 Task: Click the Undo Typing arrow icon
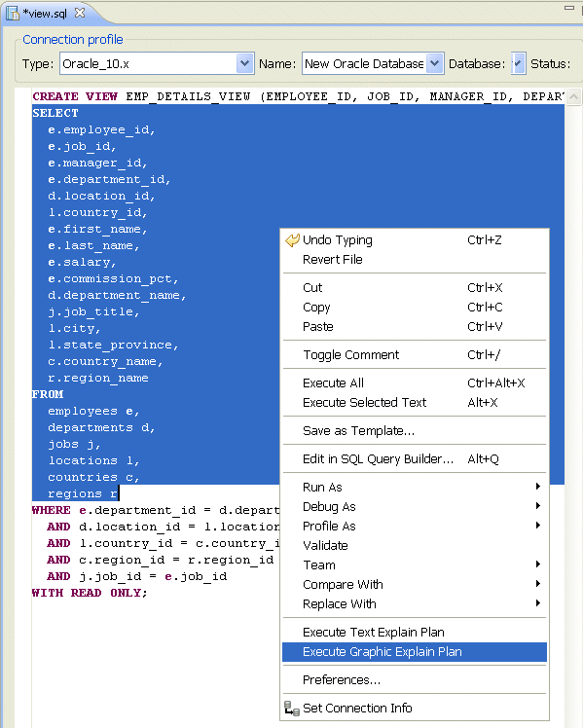pos(292,240)
